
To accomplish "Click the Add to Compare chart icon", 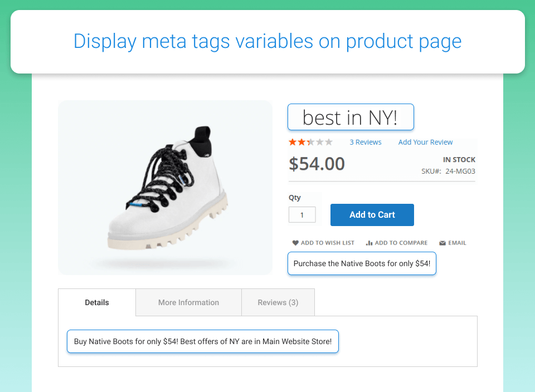I will coord(368,243).
